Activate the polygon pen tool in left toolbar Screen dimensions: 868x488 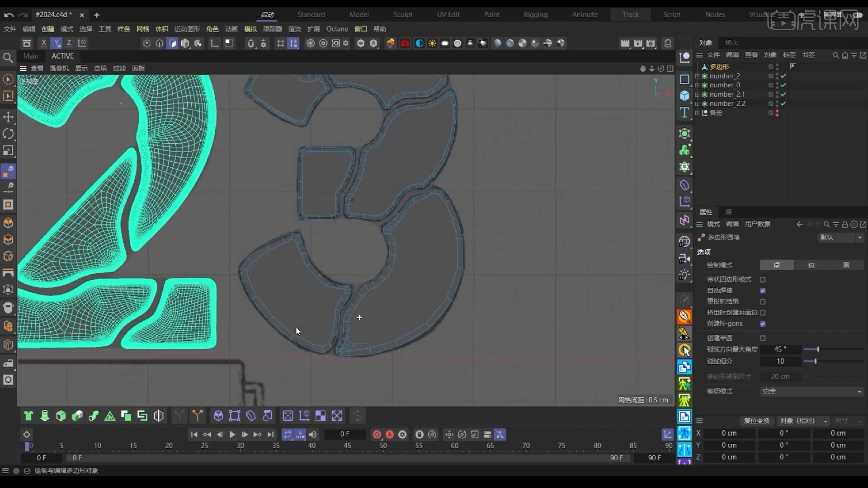[x=8, y=172]
